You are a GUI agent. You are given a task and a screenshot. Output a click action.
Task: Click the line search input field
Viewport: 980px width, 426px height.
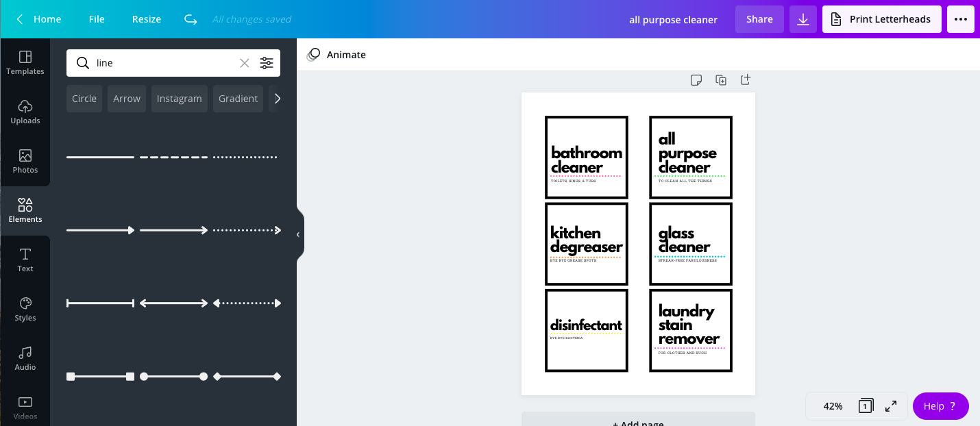click(164, 63)
